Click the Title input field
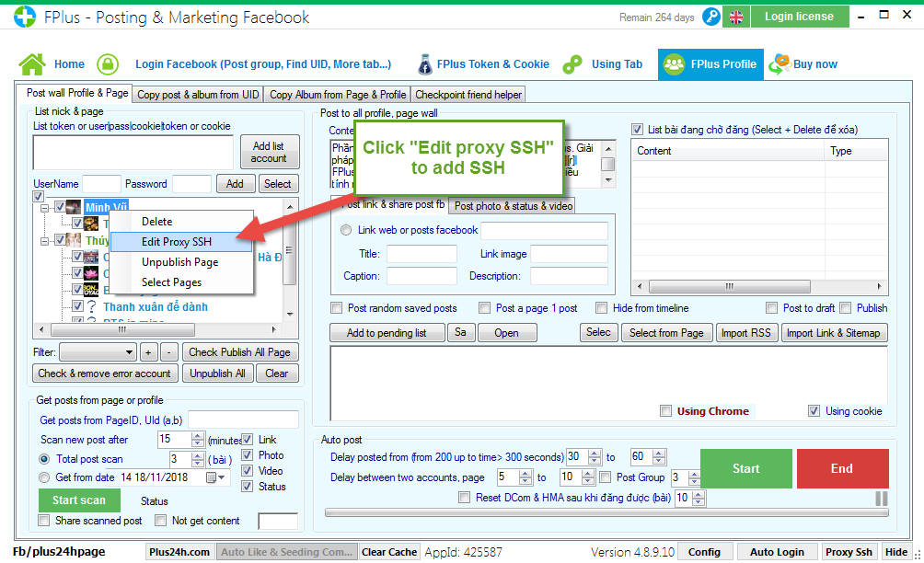This screenshot has height=563, width=924. click(x=422, y=254)
